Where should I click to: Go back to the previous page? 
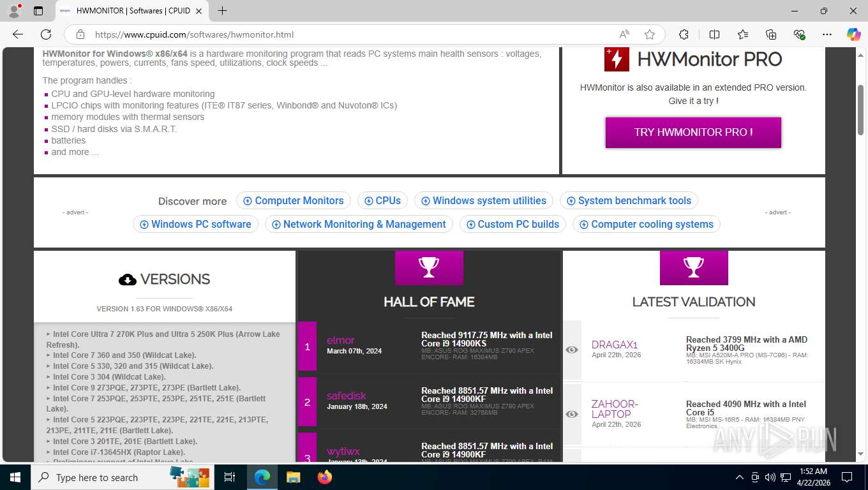[x=18, y=34]
